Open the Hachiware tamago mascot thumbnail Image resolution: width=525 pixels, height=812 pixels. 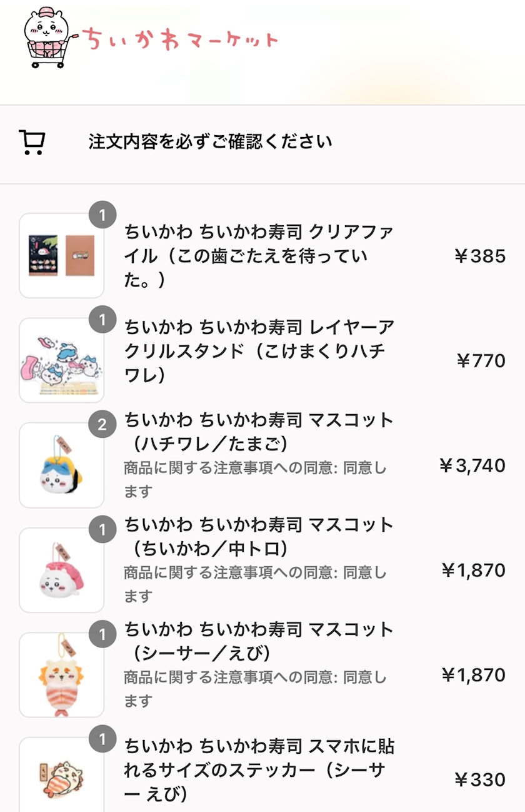tap(61, 465)
